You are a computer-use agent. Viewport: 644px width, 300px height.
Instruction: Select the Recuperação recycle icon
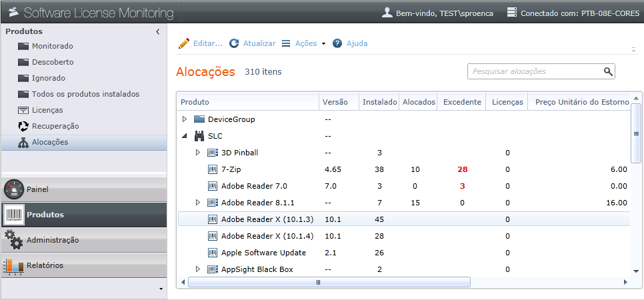(x=23, y=126)
